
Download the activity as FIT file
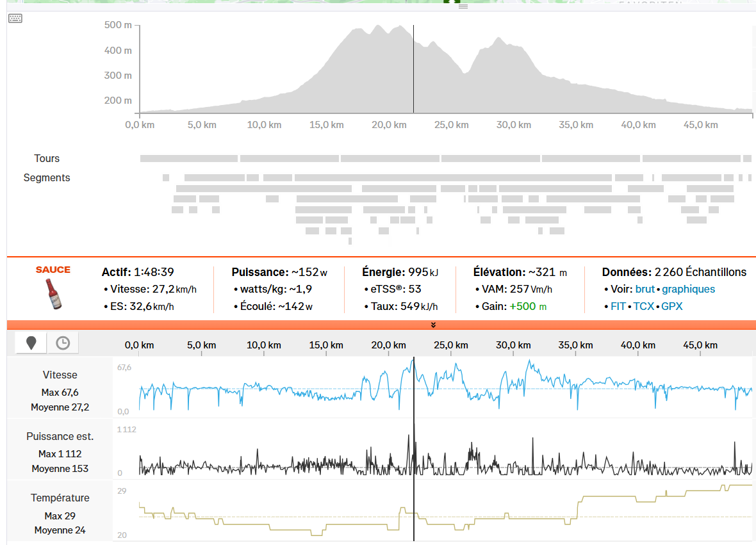618,306
